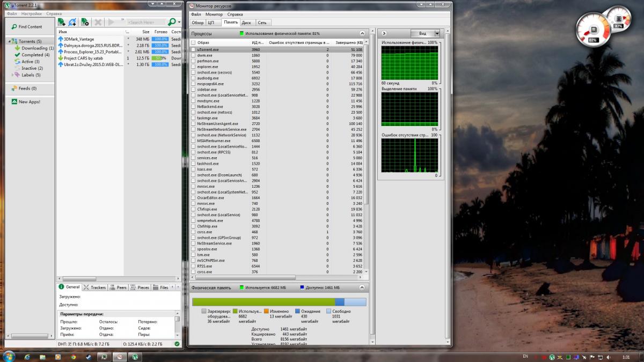Screen dimensions: 644x362
Task: Check the dwm.exe process checkbox
Action: (193, 55)
